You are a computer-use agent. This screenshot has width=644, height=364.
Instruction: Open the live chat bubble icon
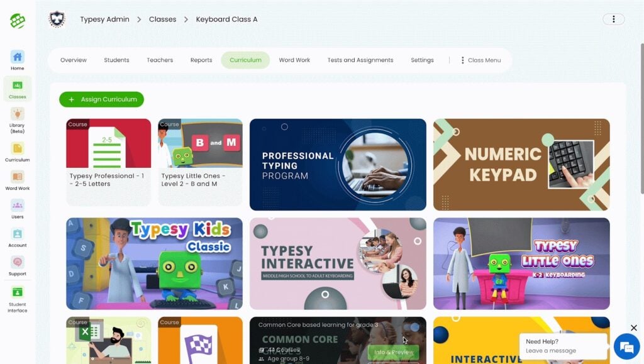click(626, 347)
